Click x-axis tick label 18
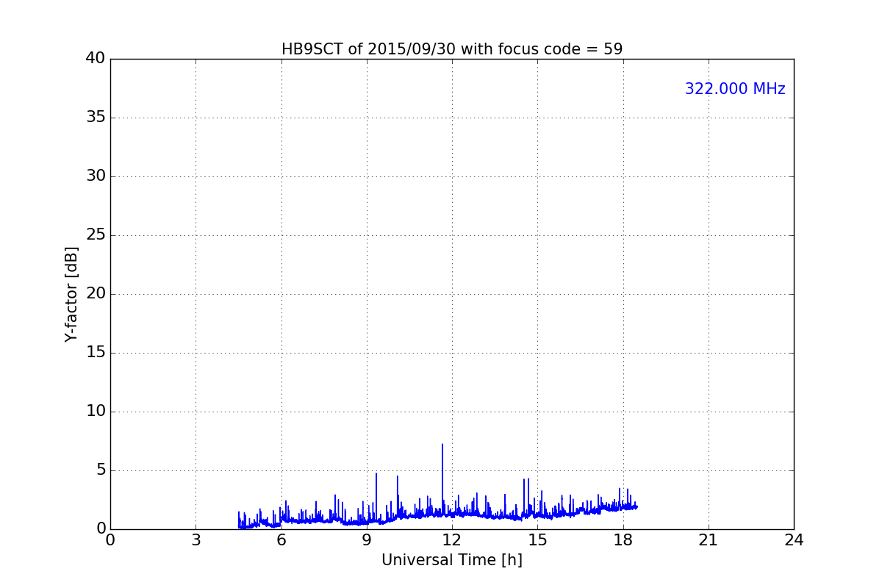 point(623,540)
